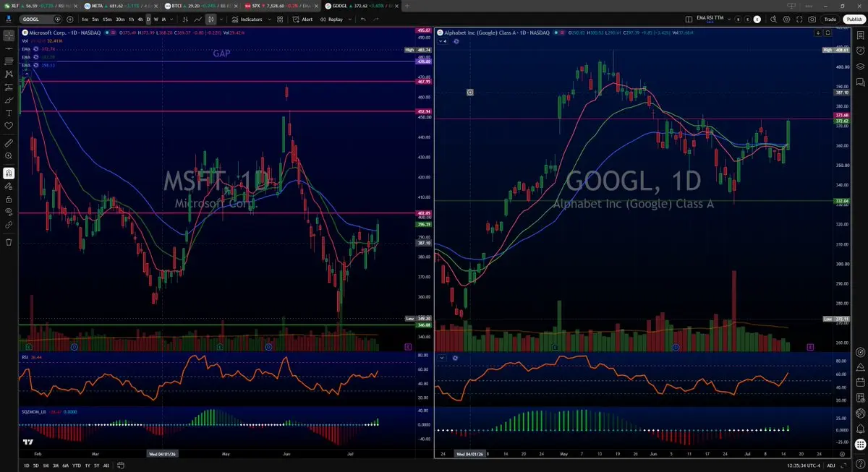Open the trend line drawing tool
Viewport: 868px width, 472px height.
click(9, 48)
